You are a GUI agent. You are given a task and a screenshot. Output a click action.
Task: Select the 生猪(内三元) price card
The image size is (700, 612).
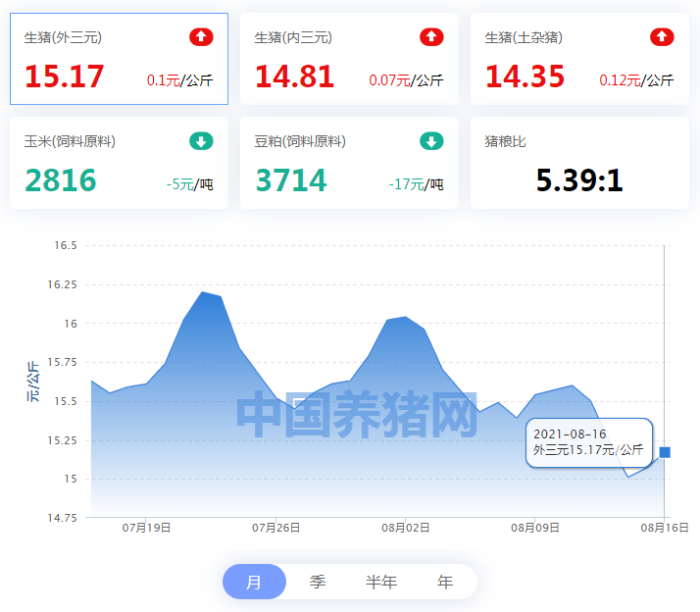click(349, 59)
